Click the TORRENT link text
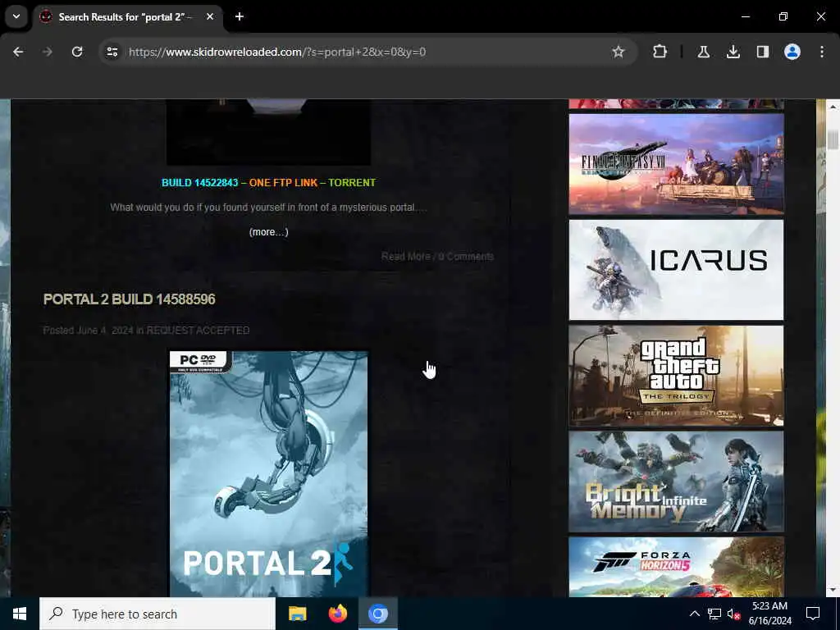Viewport: 840px width, 630px height. (x=352, y=183)
